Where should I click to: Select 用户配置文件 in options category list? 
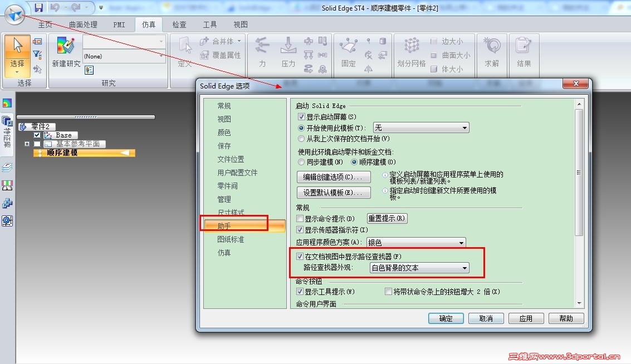point(237,173)
